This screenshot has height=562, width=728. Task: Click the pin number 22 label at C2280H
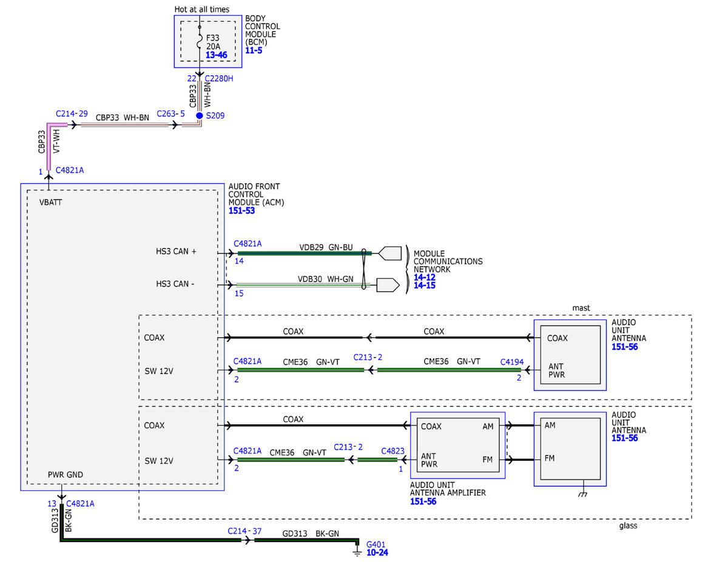(x=192, y=79)
